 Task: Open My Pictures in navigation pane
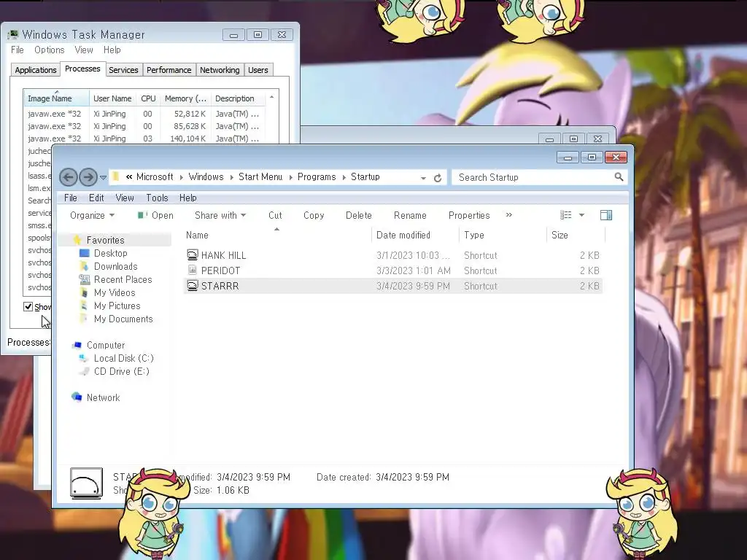point(117,306)
